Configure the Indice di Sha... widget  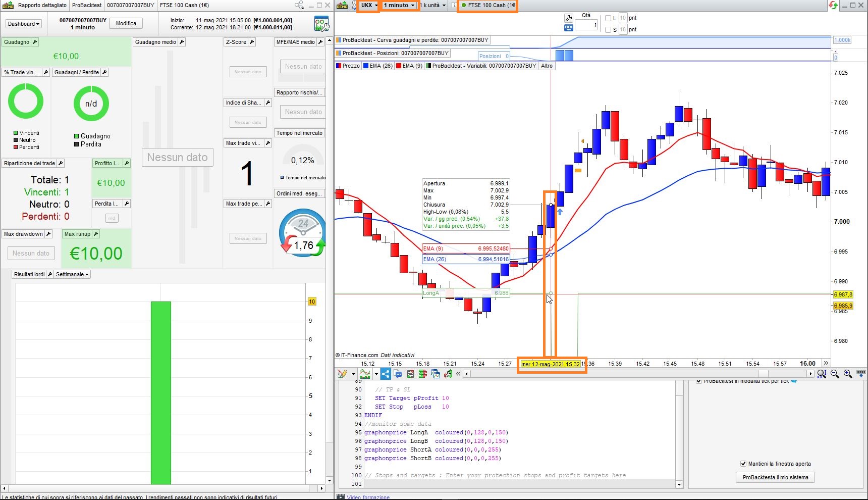[x=268, y=103]
